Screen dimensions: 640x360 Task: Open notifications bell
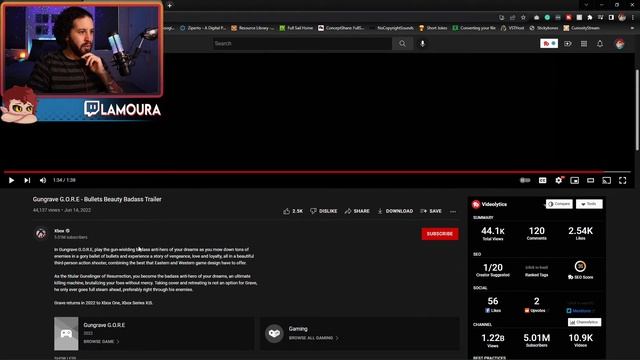point(600,43)
